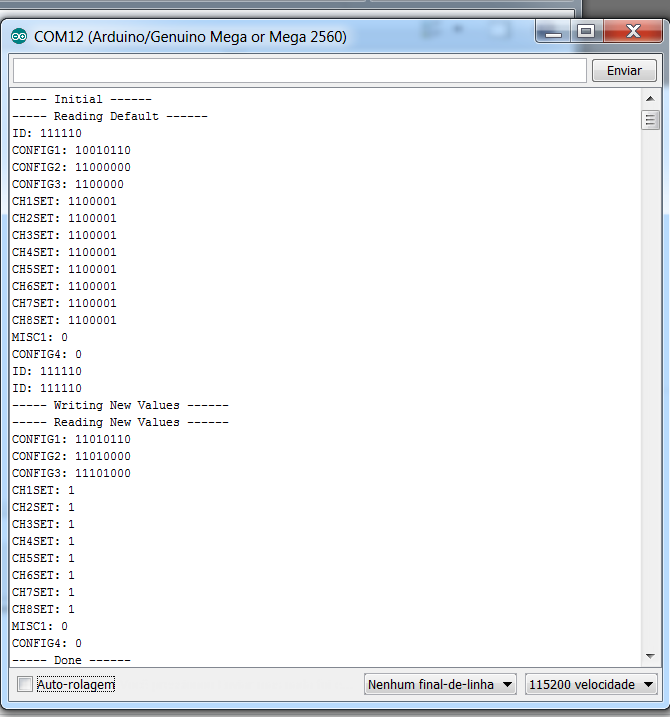
Task: Click the 'Writing New Values' header line
Action: click(x=120, y=405)
